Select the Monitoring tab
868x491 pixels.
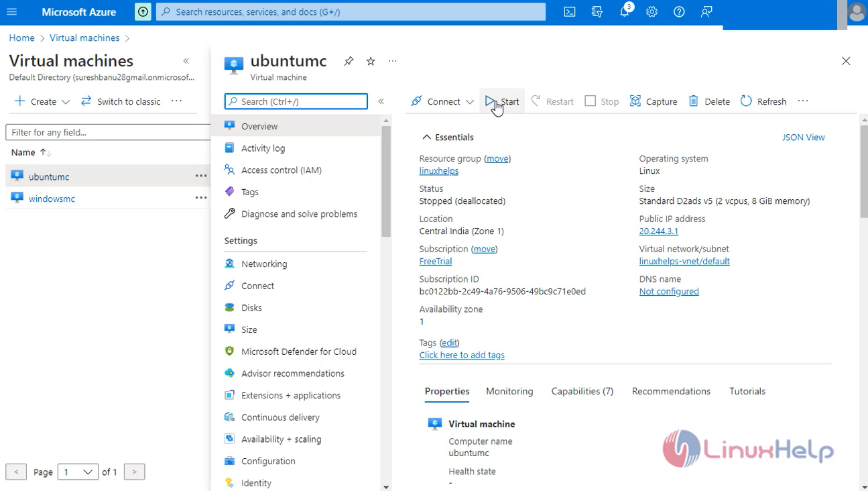pos(509,391)
